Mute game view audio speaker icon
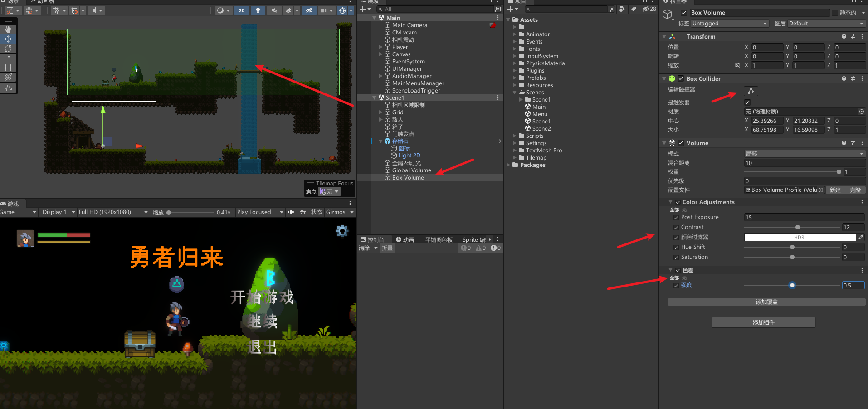 coord(291,212)
